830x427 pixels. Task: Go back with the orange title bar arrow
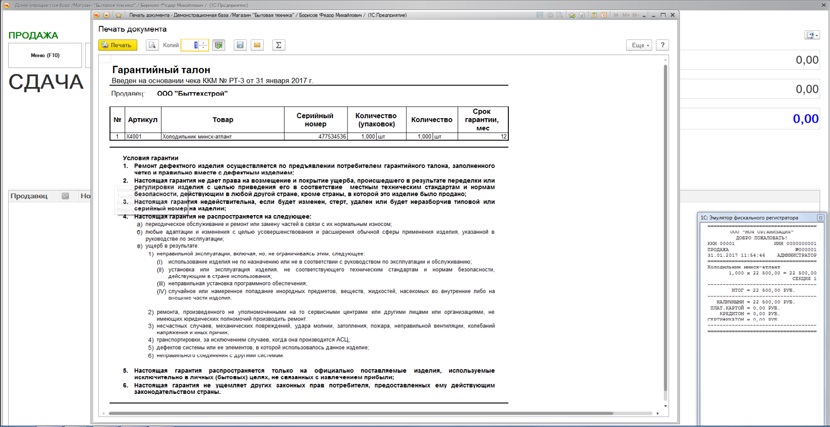coord(98,15)
